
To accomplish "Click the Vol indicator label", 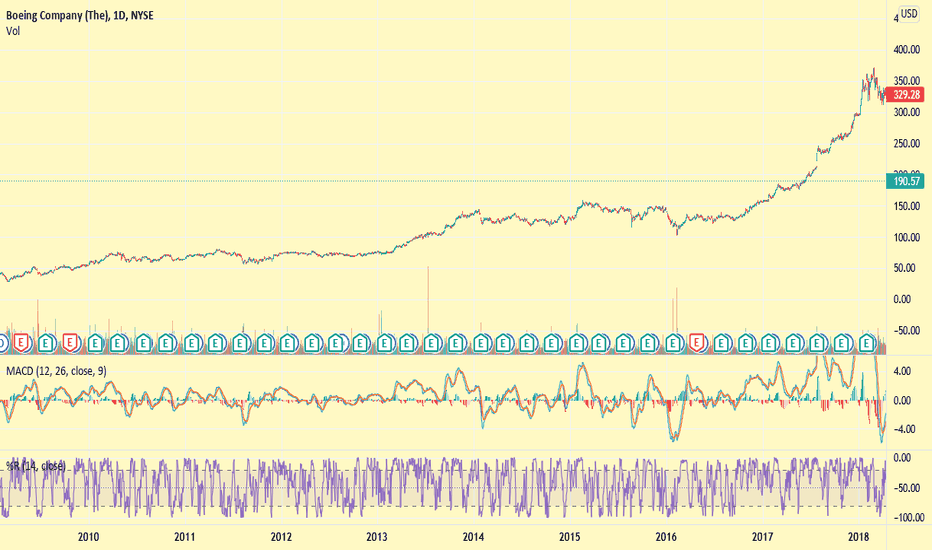I will tap(12, 31).
